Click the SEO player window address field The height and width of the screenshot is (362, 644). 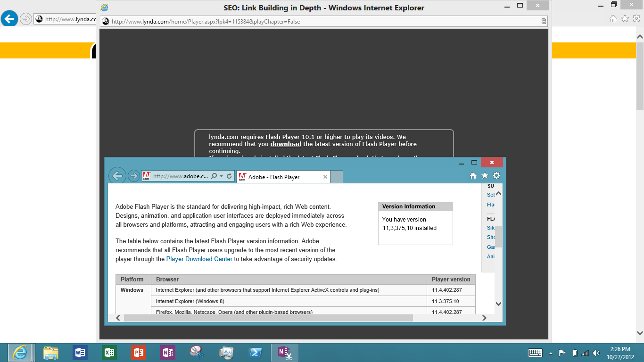tap(324, 21)
